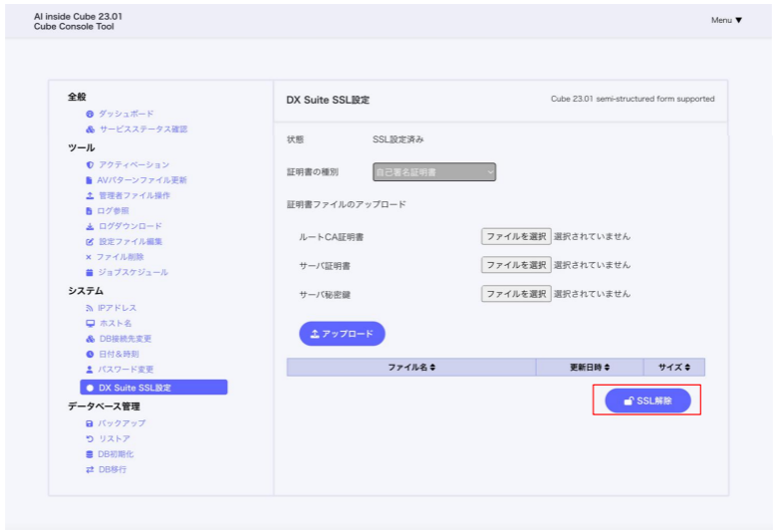Click the 設定ファイル編集 edit icon
Image resolution: width=779 pixels, height=532 pixels.
[x=90, y=242]
